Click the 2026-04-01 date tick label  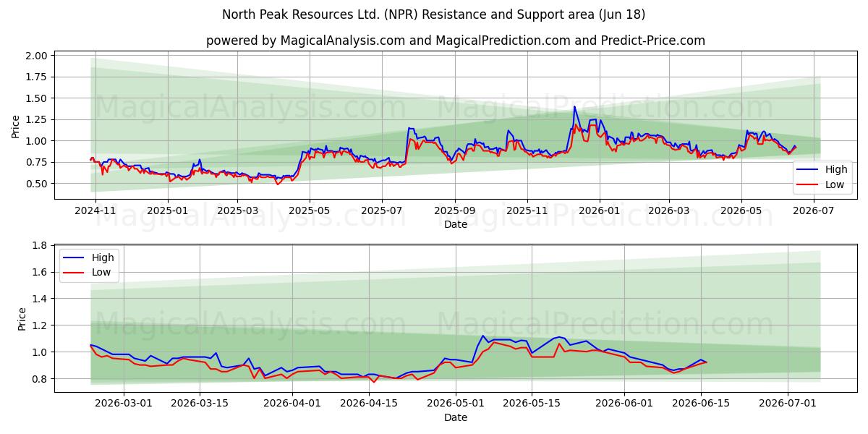tap(292, 404)
